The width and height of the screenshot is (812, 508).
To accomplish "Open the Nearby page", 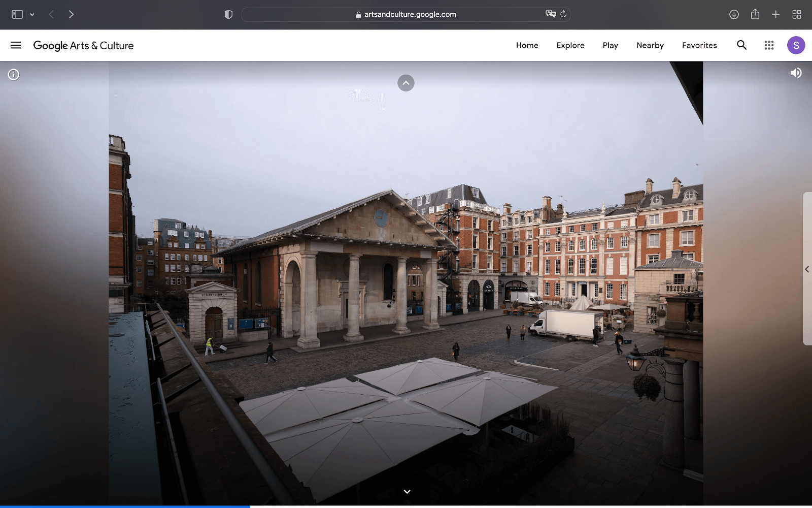I will (x=650, y=45).
